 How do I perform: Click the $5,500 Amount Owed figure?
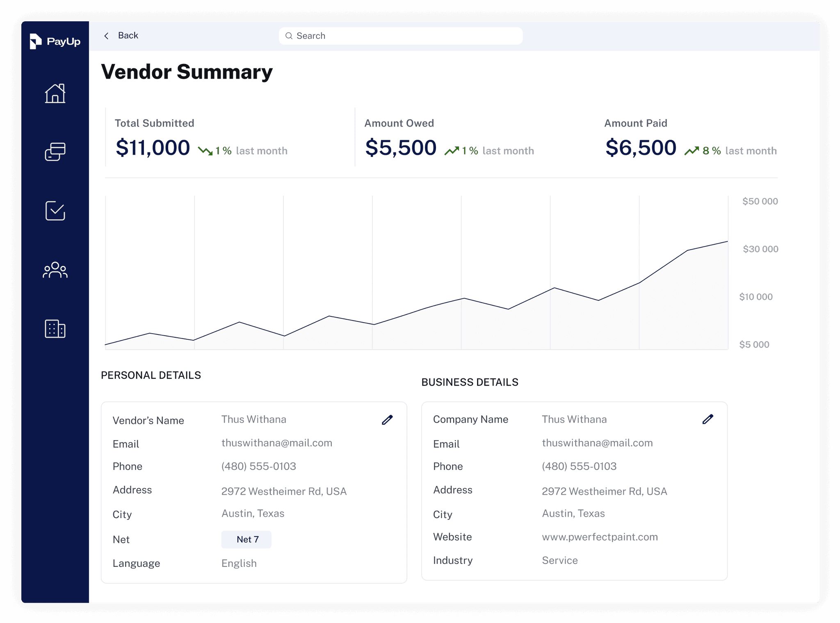(401, 148)
